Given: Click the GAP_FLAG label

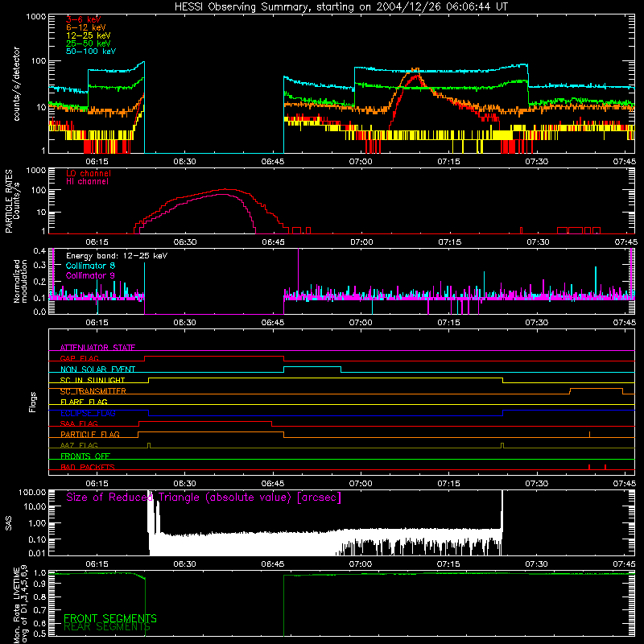Looking at the screenshot, I should click(79, 358).
